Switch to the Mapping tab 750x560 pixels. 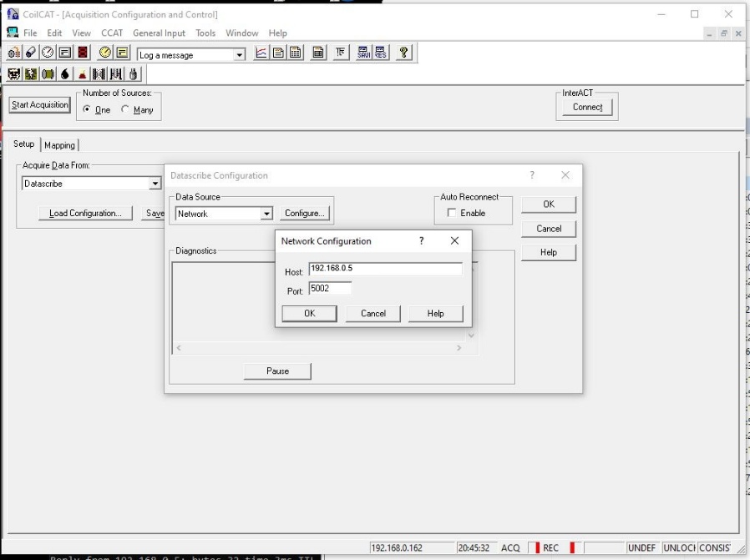coord(59,144)
